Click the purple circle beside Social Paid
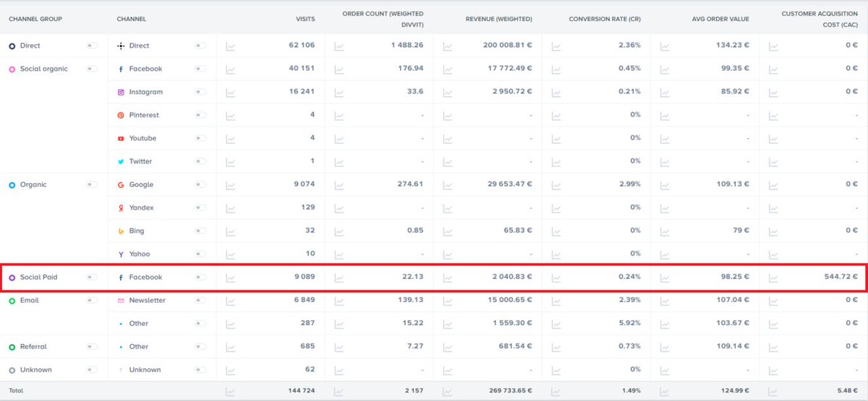This screenshot has height=401, width=868. pos(12,277)
